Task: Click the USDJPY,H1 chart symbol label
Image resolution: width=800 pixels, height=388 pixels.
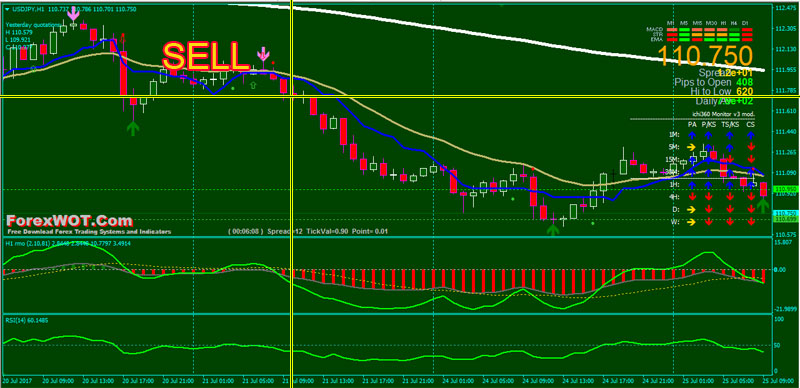Action: 27,9
